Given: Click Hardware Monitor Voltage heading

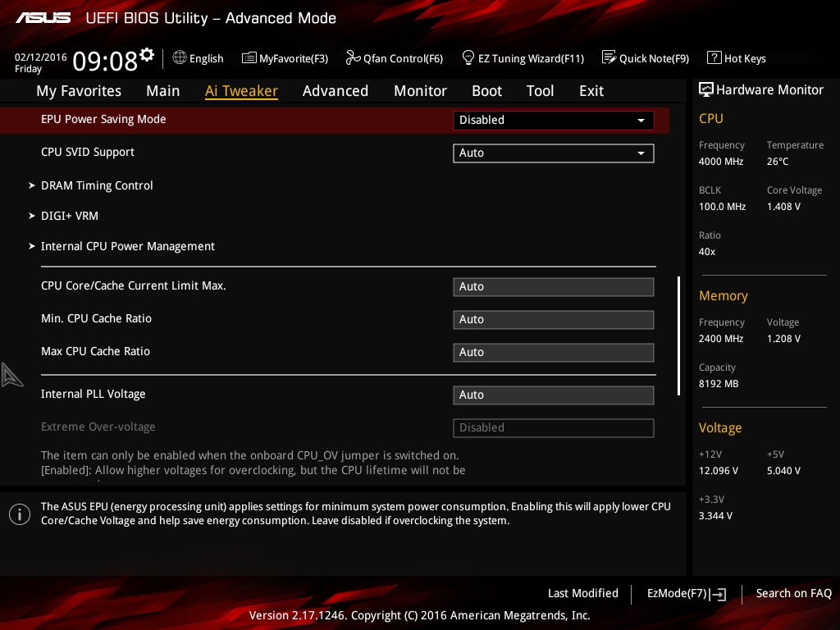Looking at the screenshot, I should coord(720,428).
